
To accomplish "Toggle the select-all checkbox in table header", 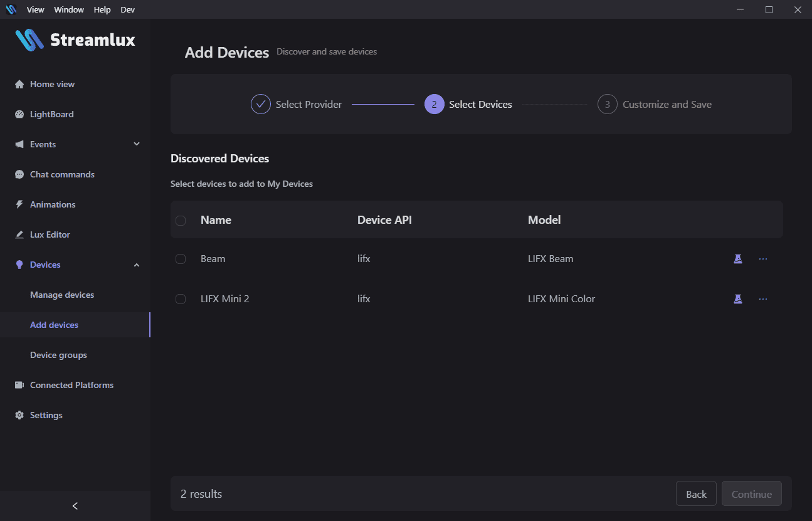I will tap(181, 220).
